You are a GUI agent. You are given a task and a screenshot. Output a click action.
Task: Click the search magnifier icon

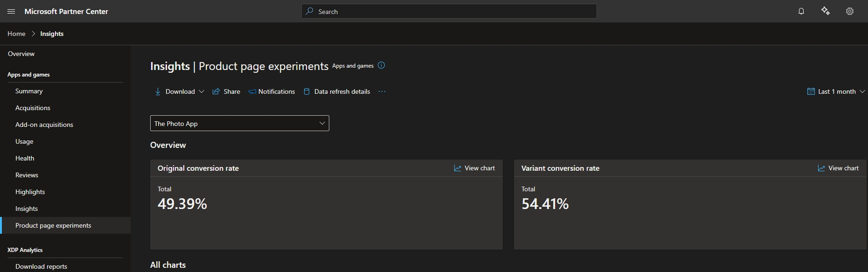(x=309, y=11)
